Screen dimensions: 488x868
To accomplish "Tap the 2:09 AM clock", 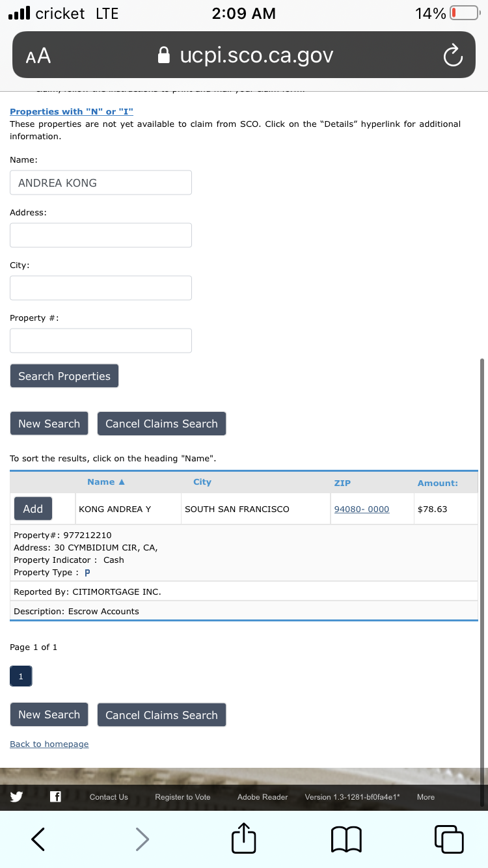I will 244,13.
